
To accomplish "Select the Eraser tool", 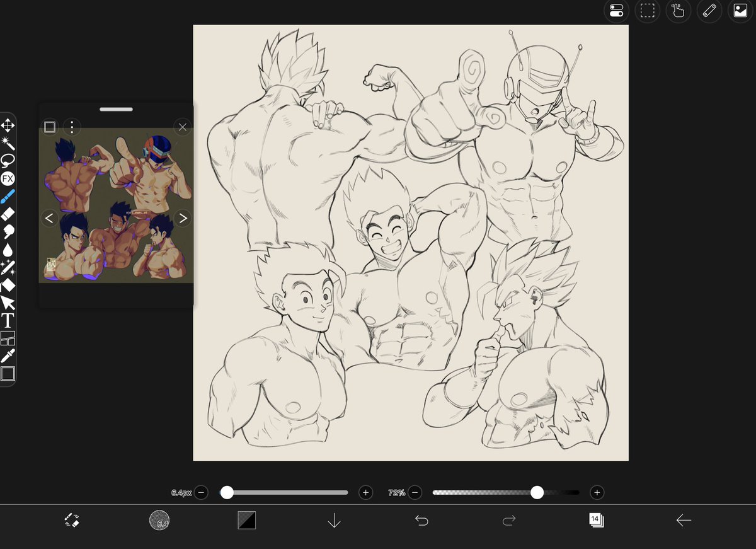I will [x=8, y=214].
